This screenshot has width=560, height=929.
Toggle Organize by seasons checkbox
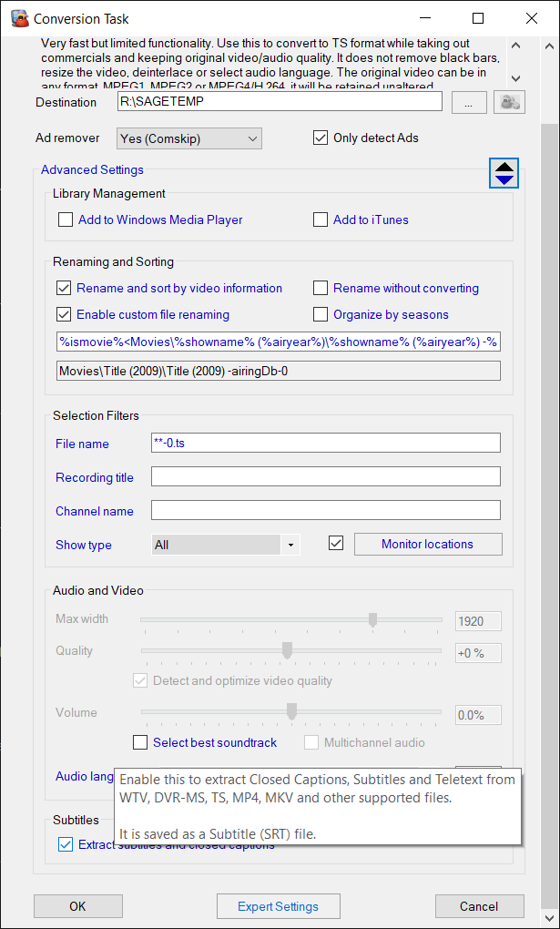tap(321, 314)
